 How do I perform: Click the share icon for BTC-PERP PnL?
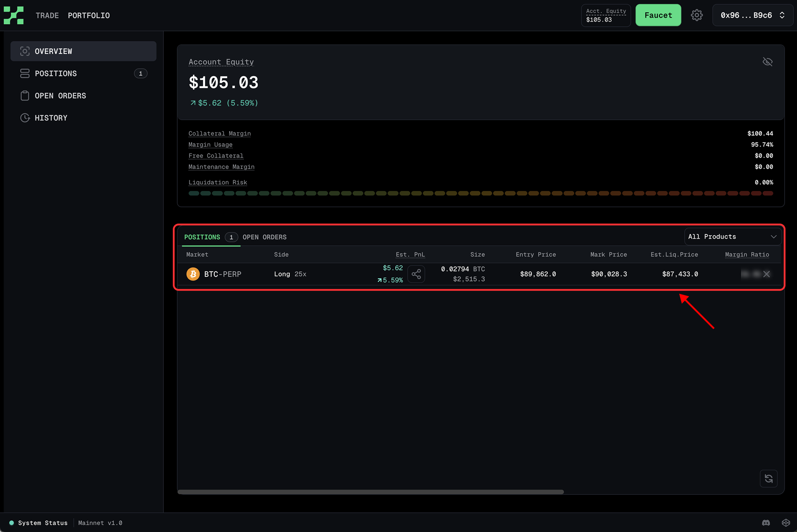(416, 274)
